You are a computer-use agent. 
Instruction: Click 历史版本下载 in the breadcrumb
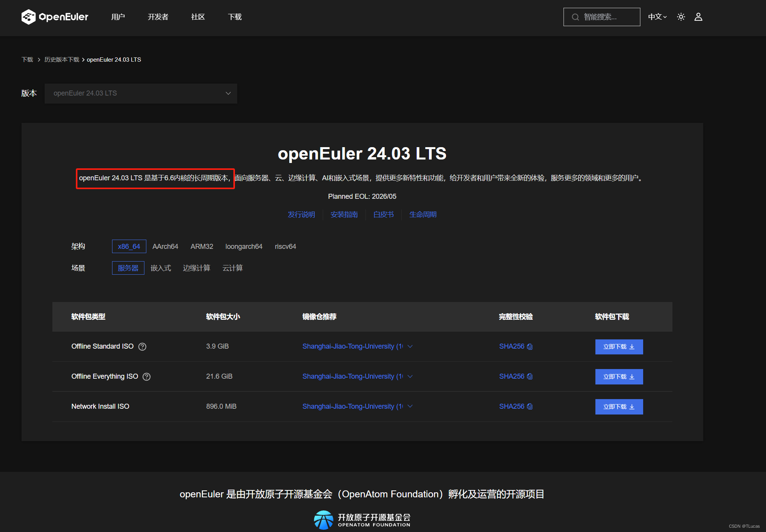click(x=62, y=60)
